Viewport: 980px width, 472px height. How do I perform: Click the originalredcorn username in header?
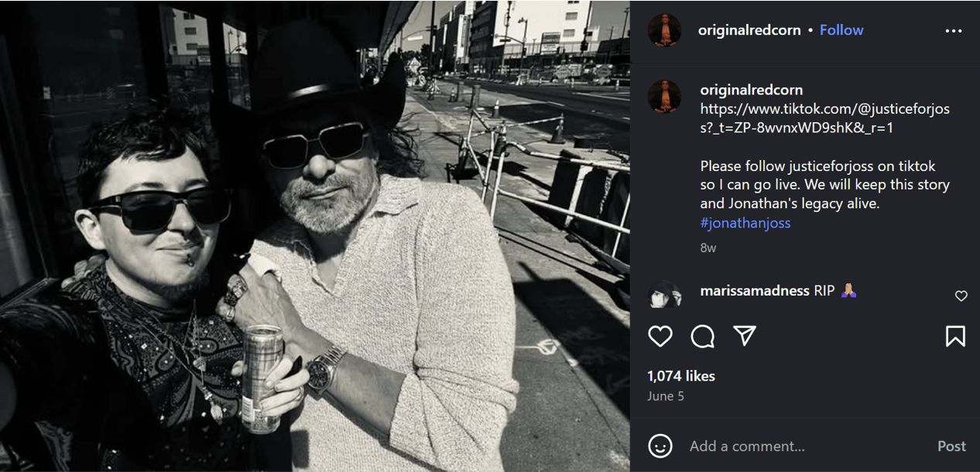point(749,30)
